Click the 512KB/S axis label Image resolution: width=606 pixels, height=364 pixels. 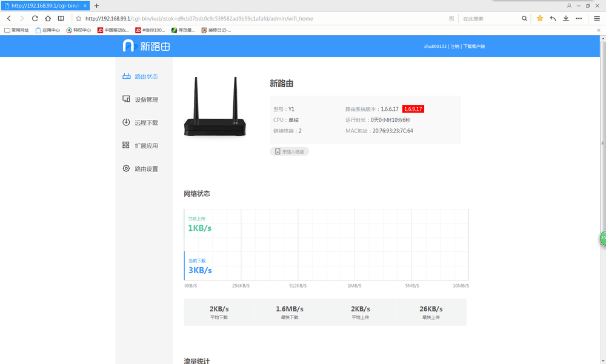point(298,285)
